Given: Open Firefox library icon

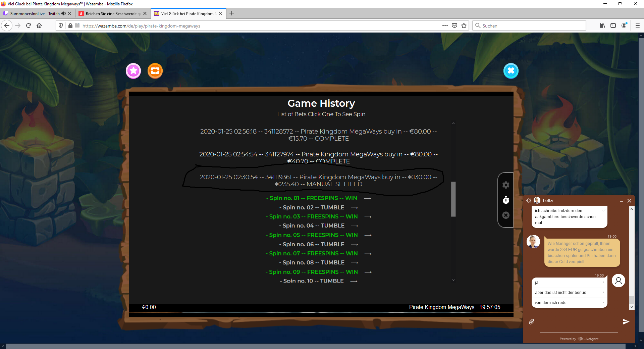Looking at the screenshot, I should 602,26.
